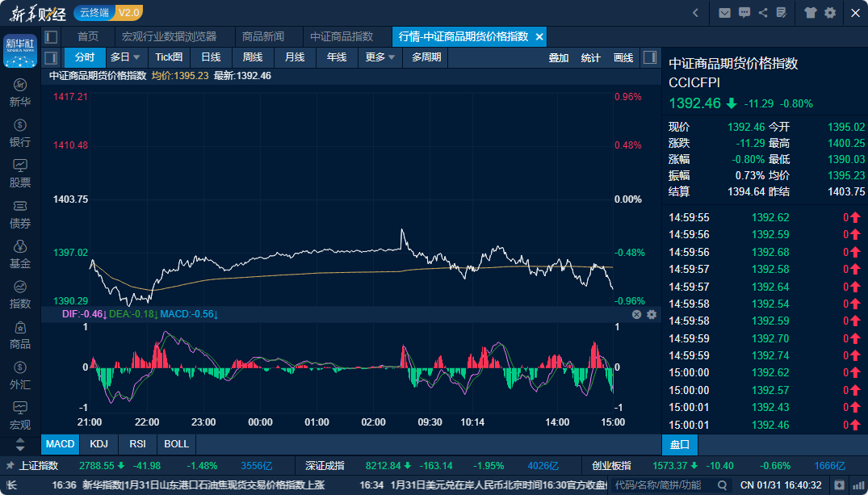Expand the left sidebar up-down arrows

[20, 444]
